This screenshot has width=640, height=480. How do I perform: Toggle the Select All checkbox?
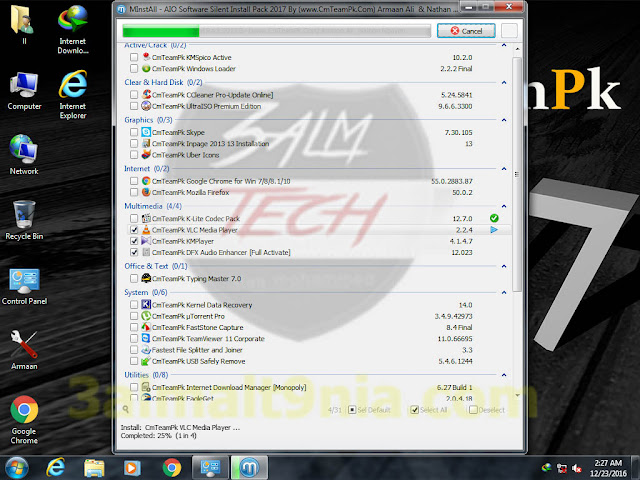coord(414,409)
